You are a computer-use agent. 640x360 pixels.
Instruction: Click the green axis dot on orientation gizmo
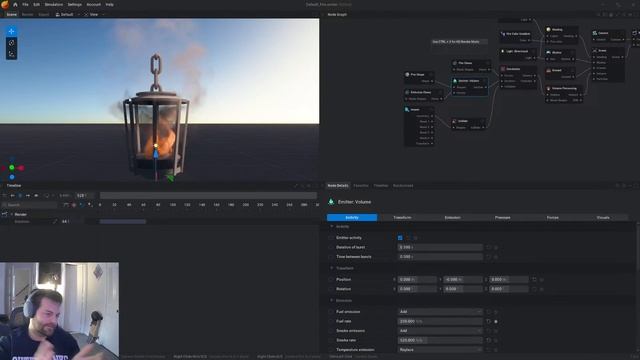coord(12,168)
